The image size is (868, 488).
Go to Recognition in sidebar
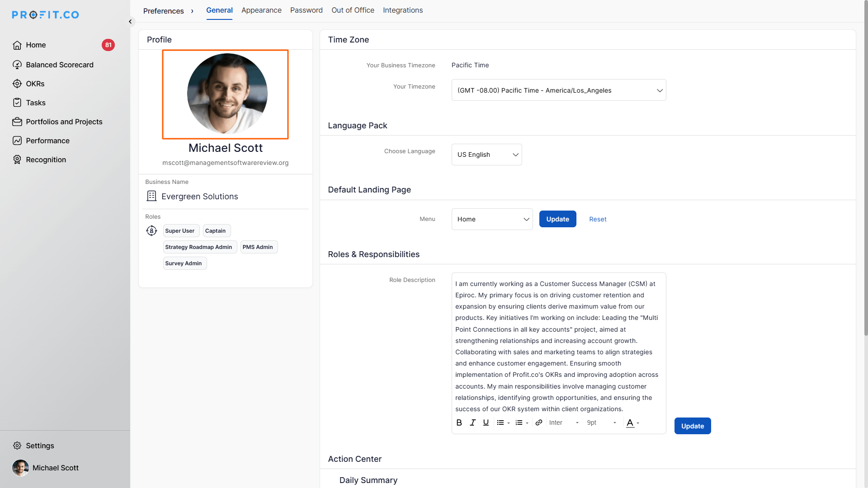tap(46, 160)
